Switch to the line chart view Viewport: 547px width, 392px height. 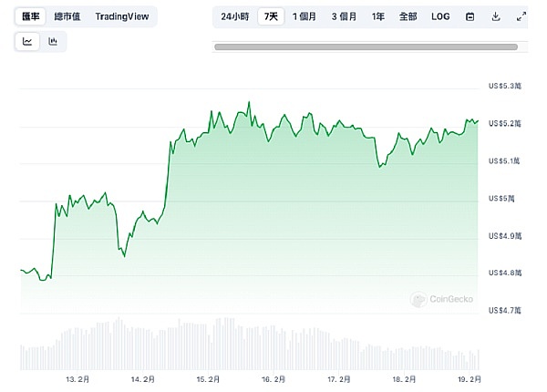pos(27,41)
